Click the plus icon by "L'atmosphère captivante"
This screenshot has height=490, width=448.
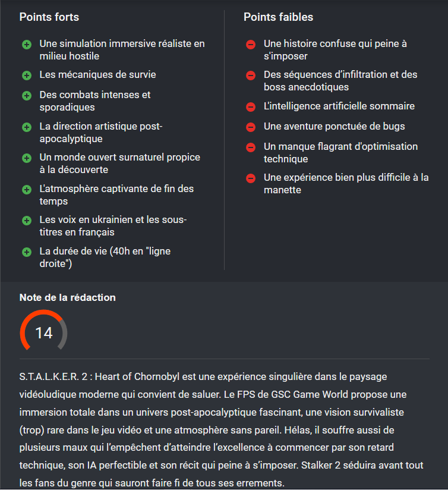pos(27,190)
